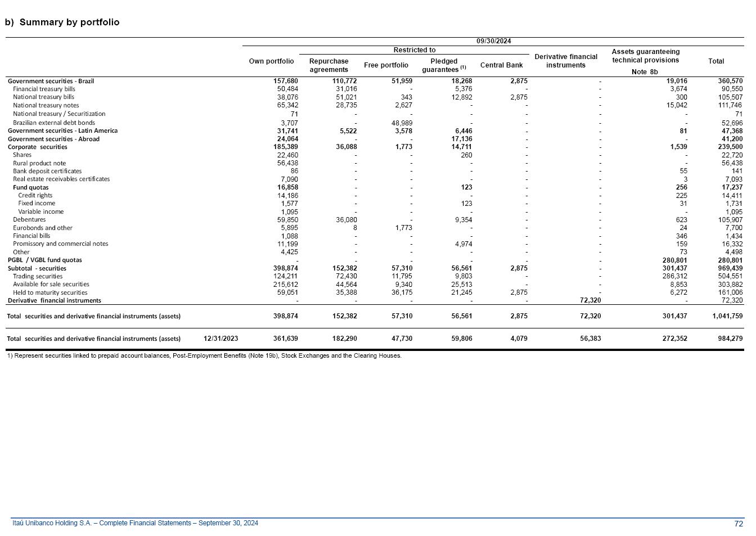Screen dimensions: 756x536
Task: Click the page number 72 in the footer
Action: point(739,524)
